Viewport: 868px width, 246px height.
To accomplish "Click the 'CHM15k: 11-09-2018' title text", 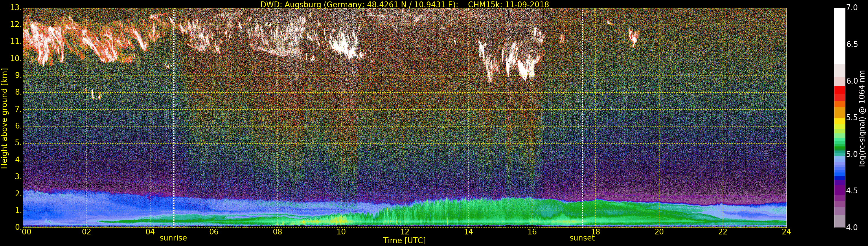I will coord(508,4).
